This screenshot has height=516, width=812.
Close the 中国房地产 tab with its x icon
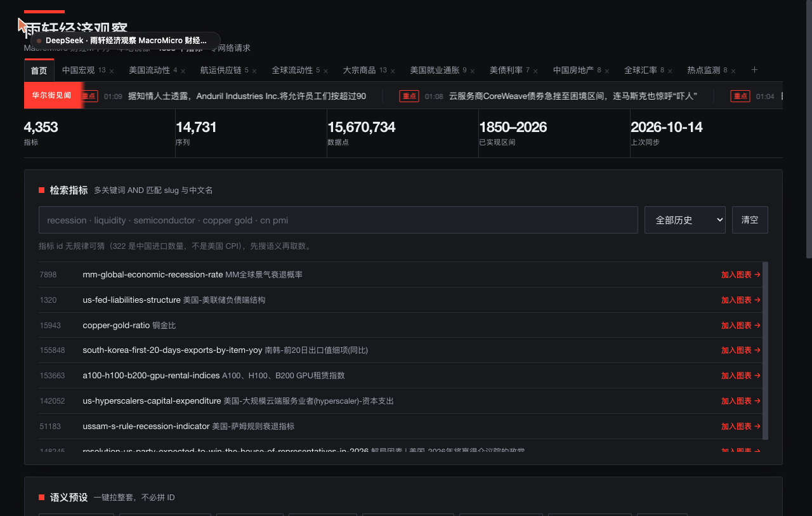pyautogui.click(x=607, y=70)
